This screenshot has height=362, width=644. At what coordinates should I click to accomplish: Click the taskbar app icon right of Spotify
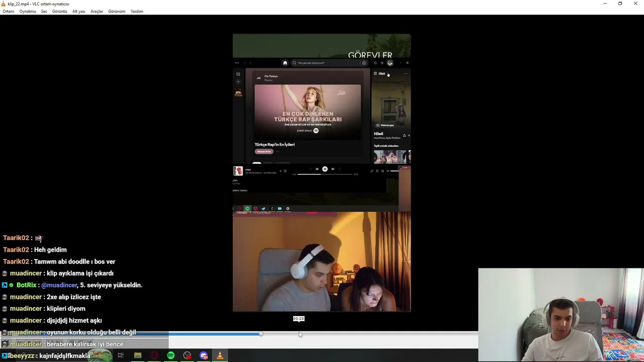187,355
